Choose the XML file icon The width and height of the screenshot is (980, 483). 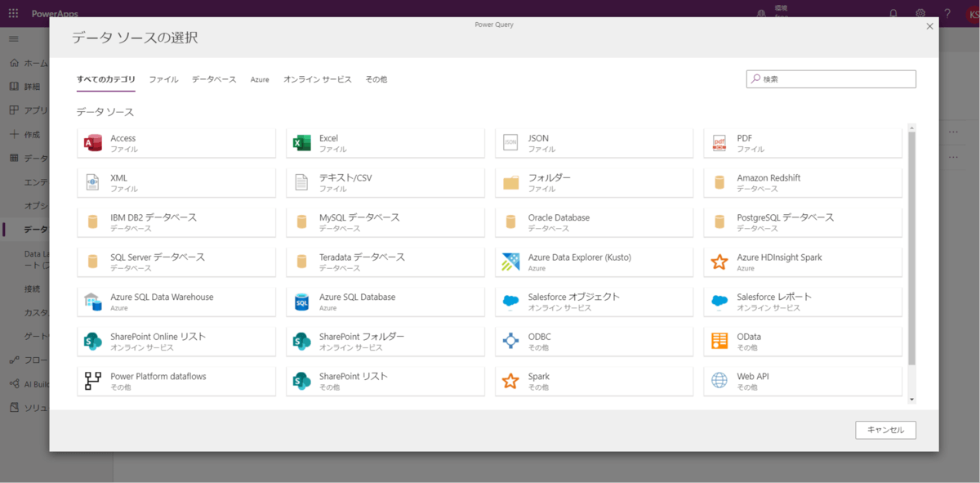pyautogui.click(x=93, y=182)
